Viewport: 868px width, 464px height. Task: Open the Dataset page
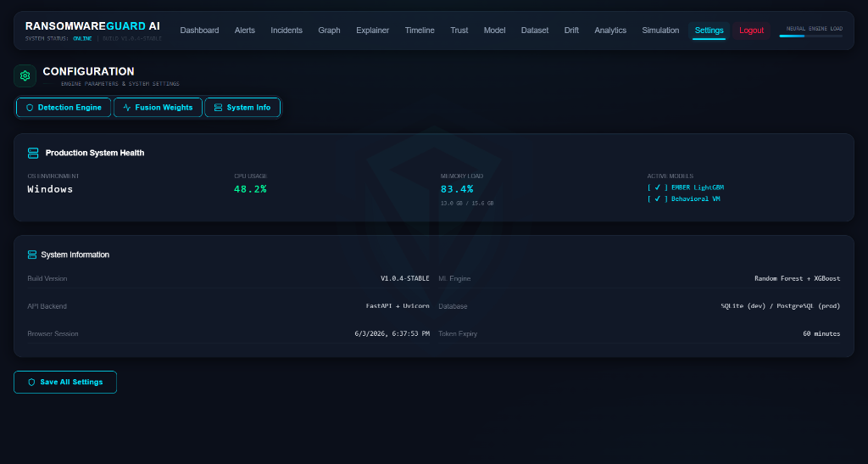[x=535, y=31]
